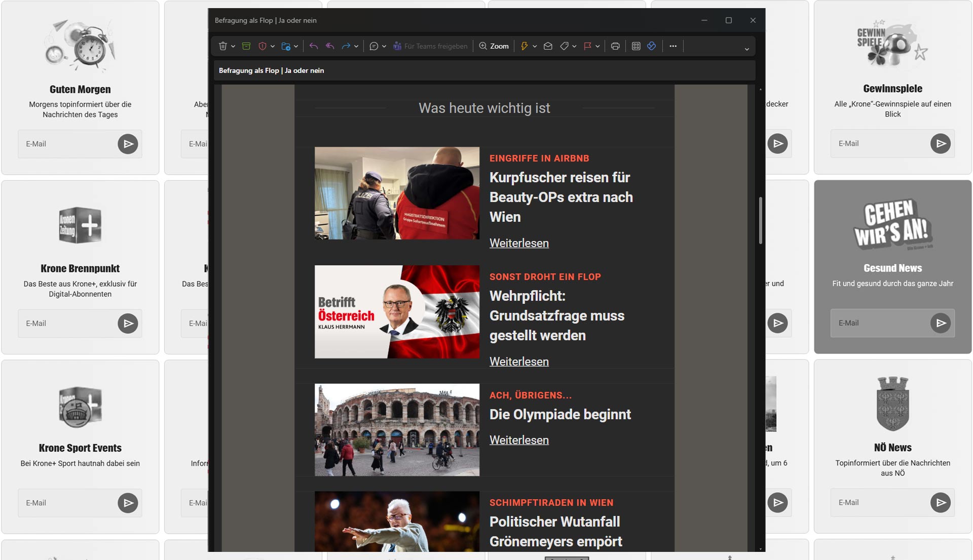Open the quick steps lightning menu

click(525, 46)
